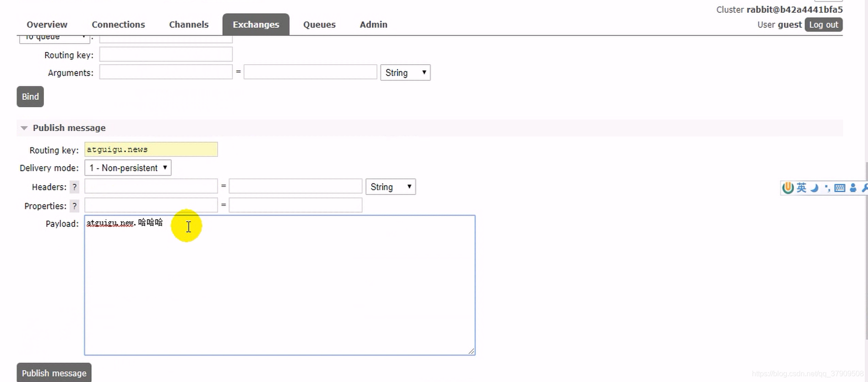
Task: Open the Headers type String dropdown
Action: [x=390, y=187]
